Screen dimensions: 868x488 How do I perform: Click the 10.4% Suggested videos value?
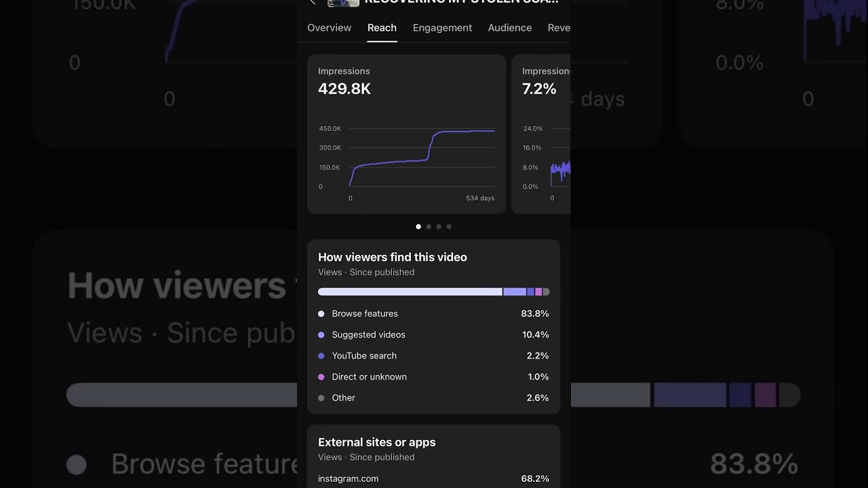pos(536,335)
